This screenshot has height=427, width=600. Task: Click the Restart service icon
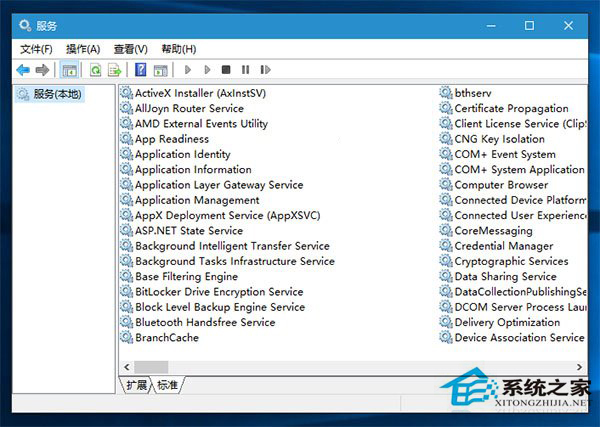(265, 70)
